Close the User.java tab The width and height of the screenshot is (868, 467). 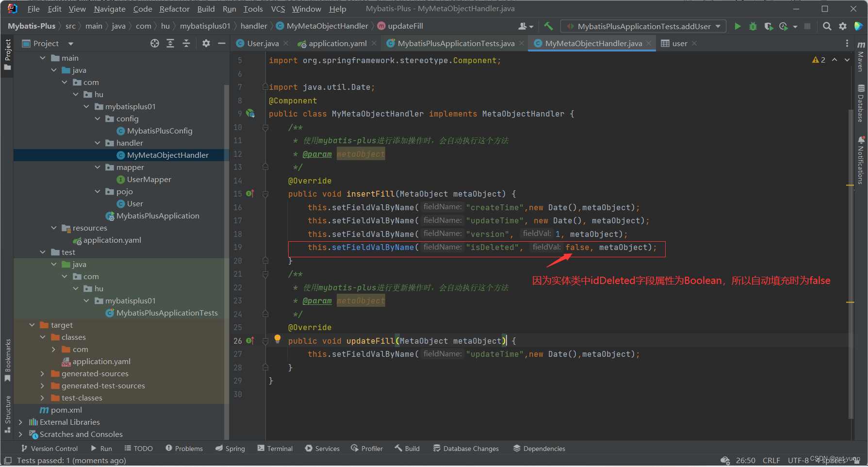tap(286, 43)
